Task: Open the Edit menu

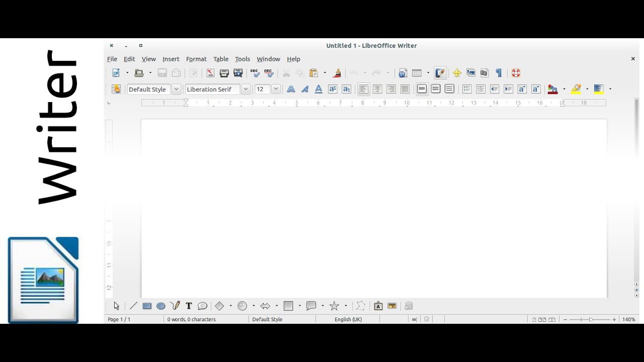Action: coord(129,59)
